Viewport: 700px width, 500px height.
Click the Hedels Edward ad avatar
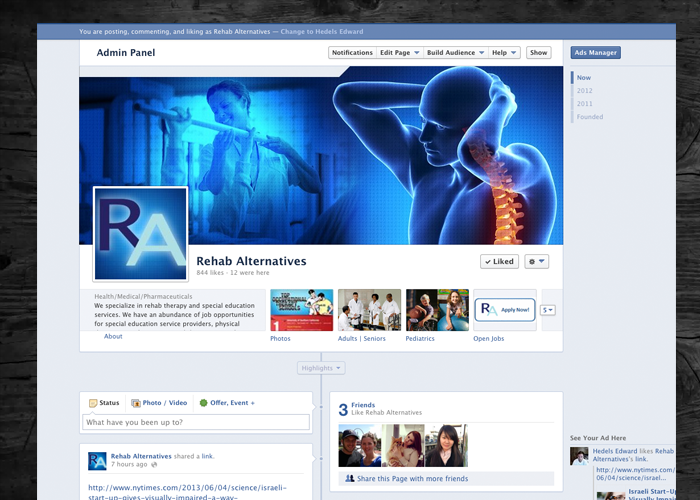[578, 456]
